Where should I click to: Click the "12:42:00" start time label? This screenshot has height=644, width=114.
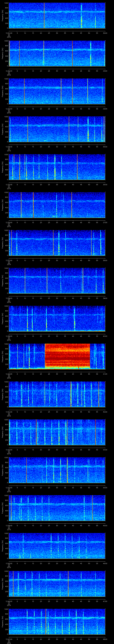pos(9,450)
